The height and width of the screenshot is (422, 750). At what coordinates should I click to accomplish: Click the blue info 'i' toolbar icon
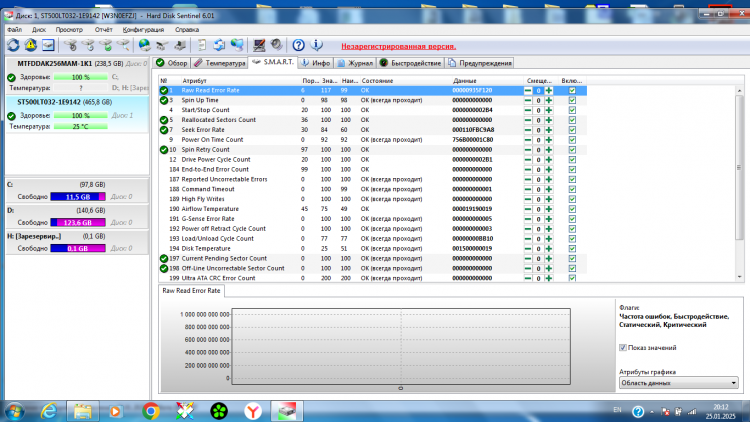click(x=316, y=45)
